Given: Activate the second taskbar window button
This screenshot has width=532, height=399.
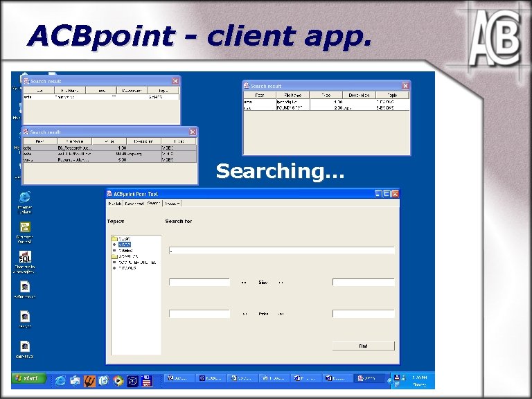Looking at the screenshot, I should point(211,378).
